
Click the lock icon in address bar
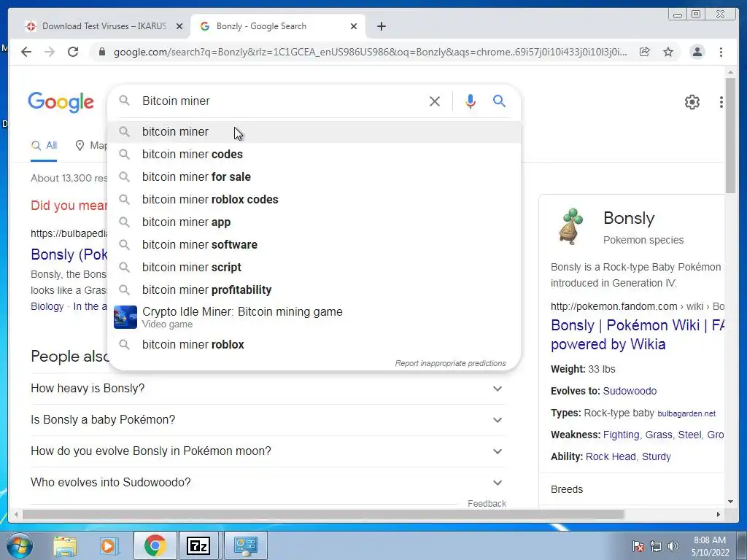(x=101, y=52)
